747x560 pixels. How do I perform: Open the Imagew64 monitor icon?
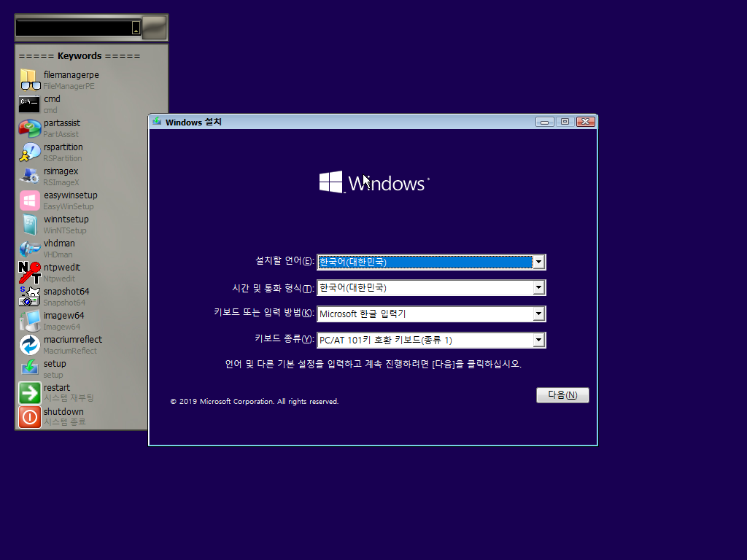[29, 321]
